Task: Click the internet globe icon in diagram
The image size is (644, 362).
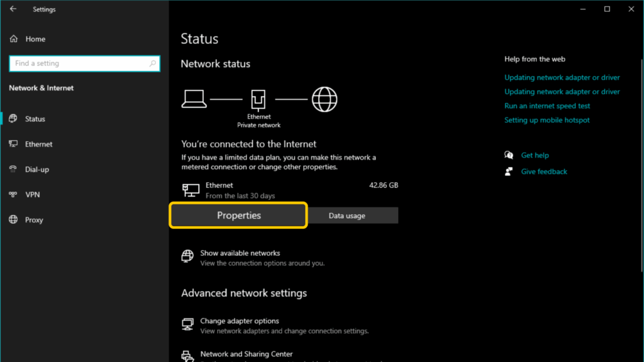Action: 325,99
